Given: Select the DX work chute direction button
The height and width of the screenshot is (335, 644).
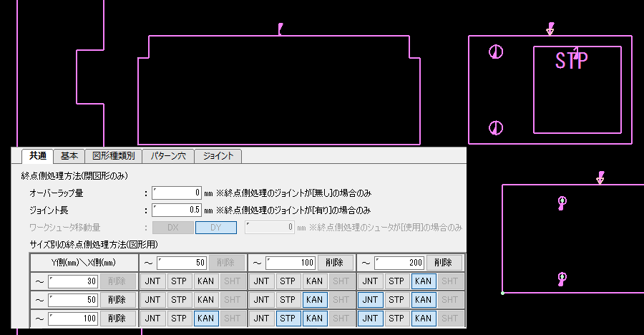Looking at the screenshot, I should point(173,228).
